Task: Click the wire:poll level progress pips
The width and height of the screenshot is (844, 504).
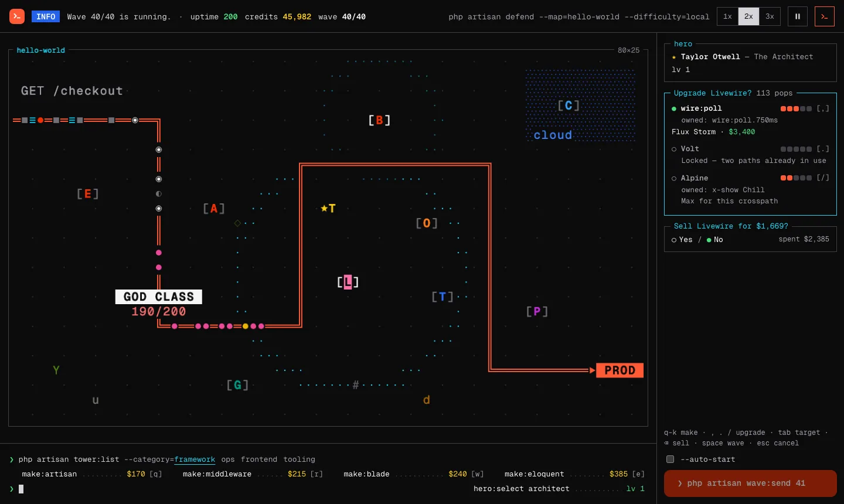Action: (796, 109)
